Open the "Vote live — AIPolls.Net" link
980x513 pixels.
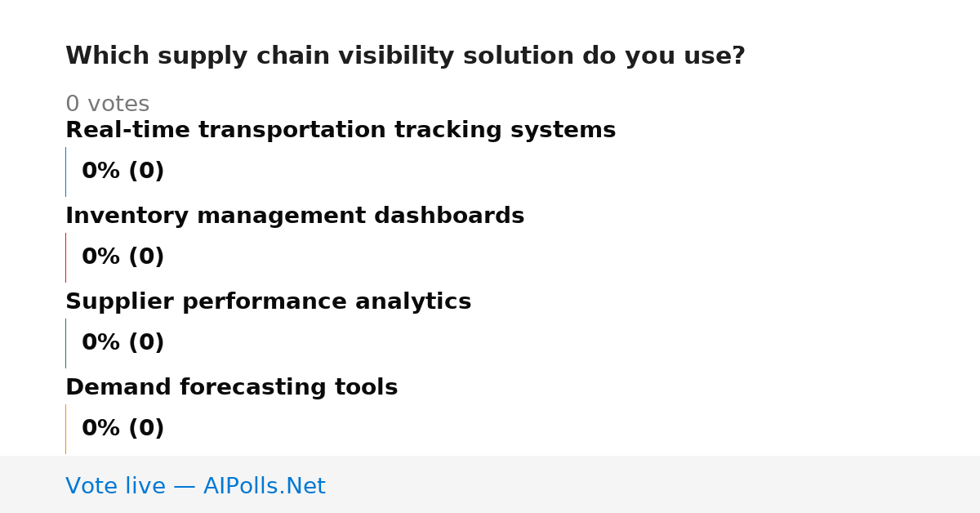(x=195, y=487)
